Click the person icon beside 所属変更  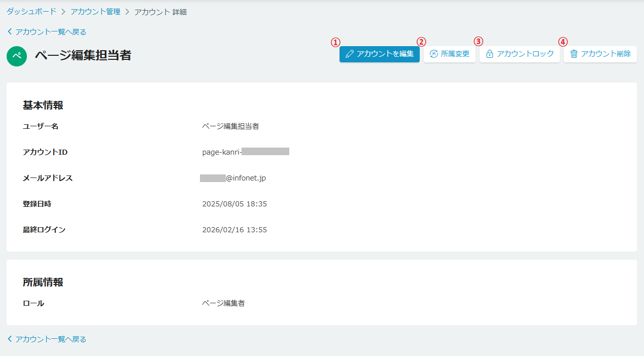[433, 54]
